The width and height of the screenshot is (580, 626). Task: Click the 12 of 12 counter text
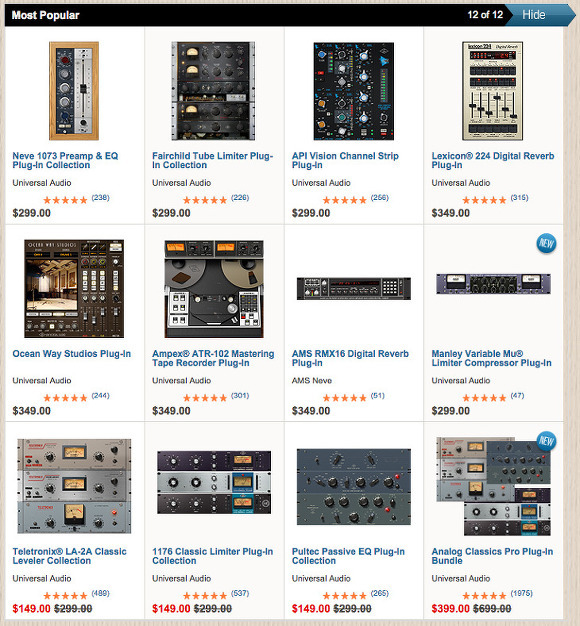click(485, 15)
